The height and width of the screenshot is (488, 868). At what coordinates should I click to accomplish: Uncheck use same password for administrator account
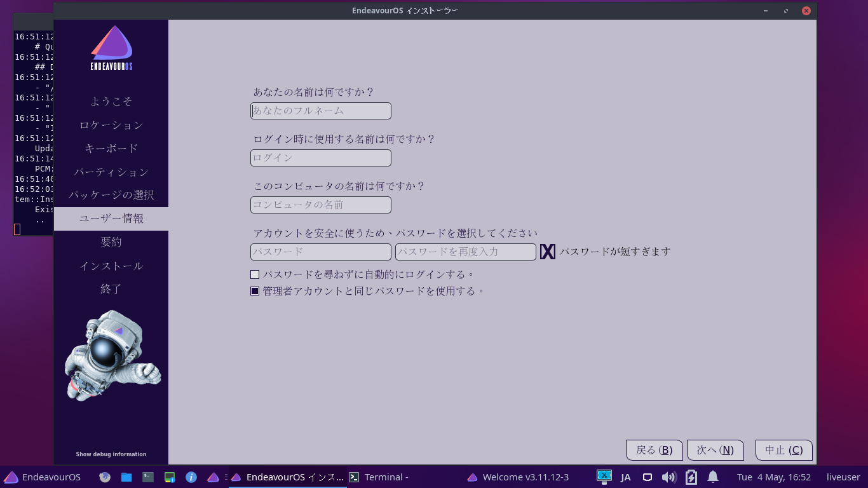(x=255, y=291)
